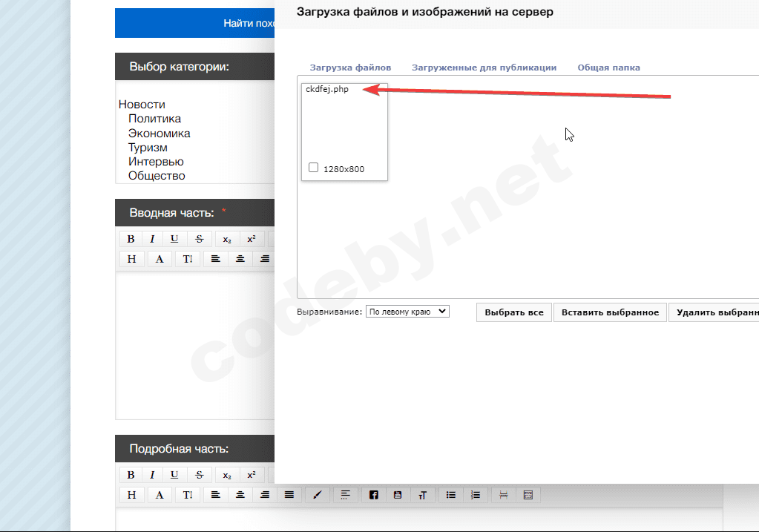Align text right in the Подробная часть editor
The height and width of the screenshot is (532, 759).
pos(264,495)
